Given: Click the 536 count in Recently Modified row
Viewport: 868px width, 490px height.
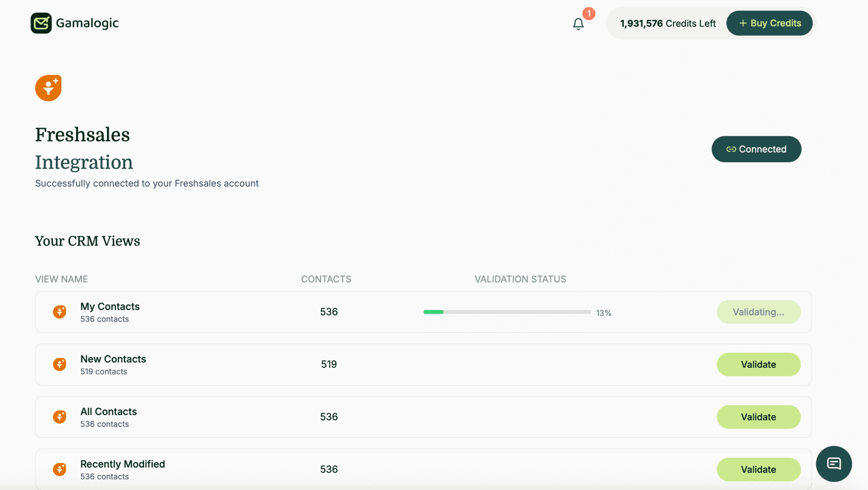Looking at the screenshot, I should click(329, 469).
